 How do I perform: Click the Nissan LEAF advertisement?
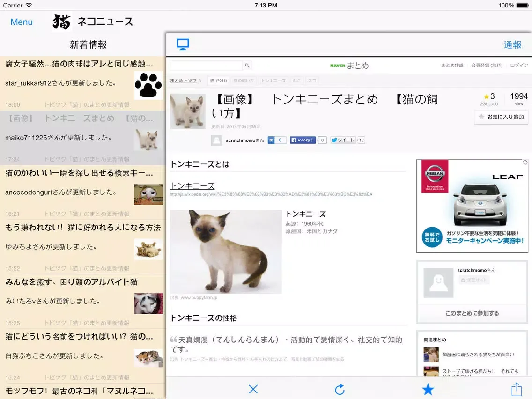(472, 206)
